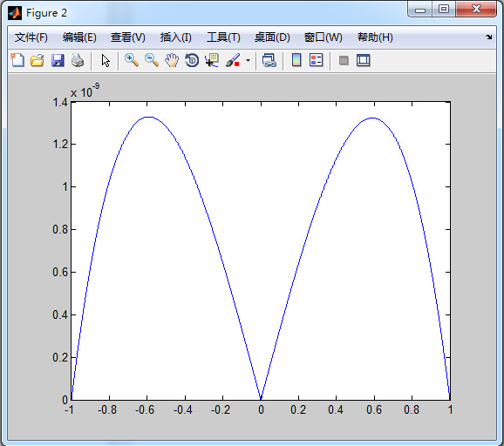The image size is (504, 446).
Task: Select the Rotate 3D tool
Action: (x=192, y=60)
